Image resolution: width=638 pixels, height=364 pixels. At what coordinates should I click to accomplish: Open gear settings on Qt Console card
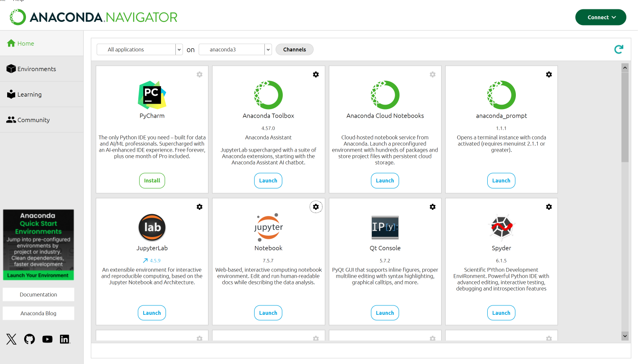[x=433, y=207]
